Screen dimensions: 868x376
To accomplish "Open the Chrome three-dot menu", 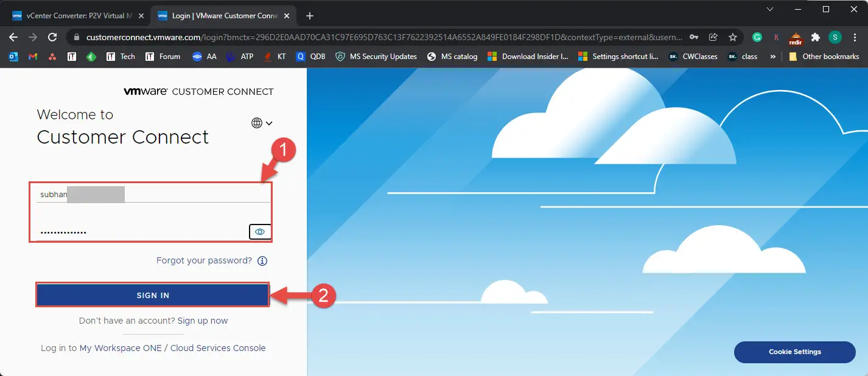I will pos(854,37).
